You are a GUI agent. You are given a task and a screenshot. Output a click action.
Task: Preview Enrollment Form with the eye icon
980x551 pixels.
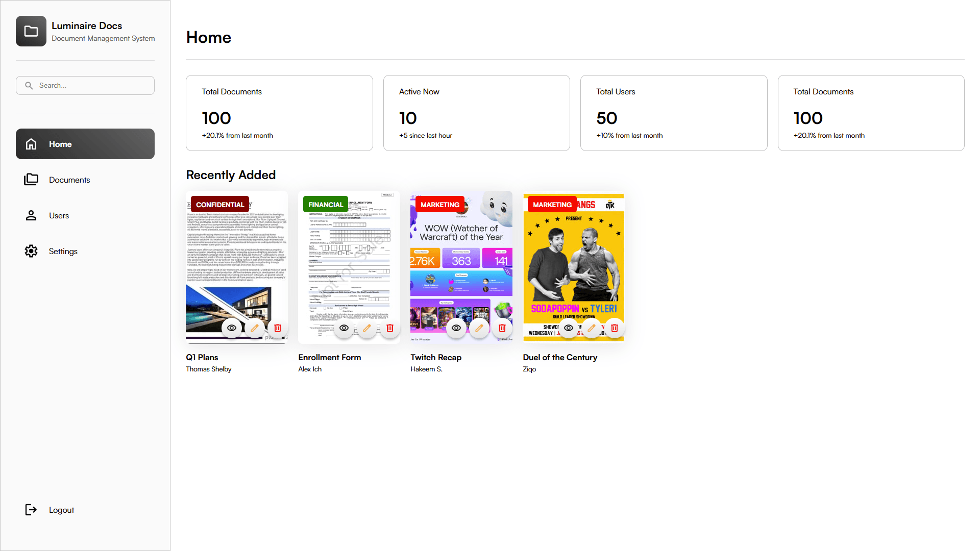point(344,328)
